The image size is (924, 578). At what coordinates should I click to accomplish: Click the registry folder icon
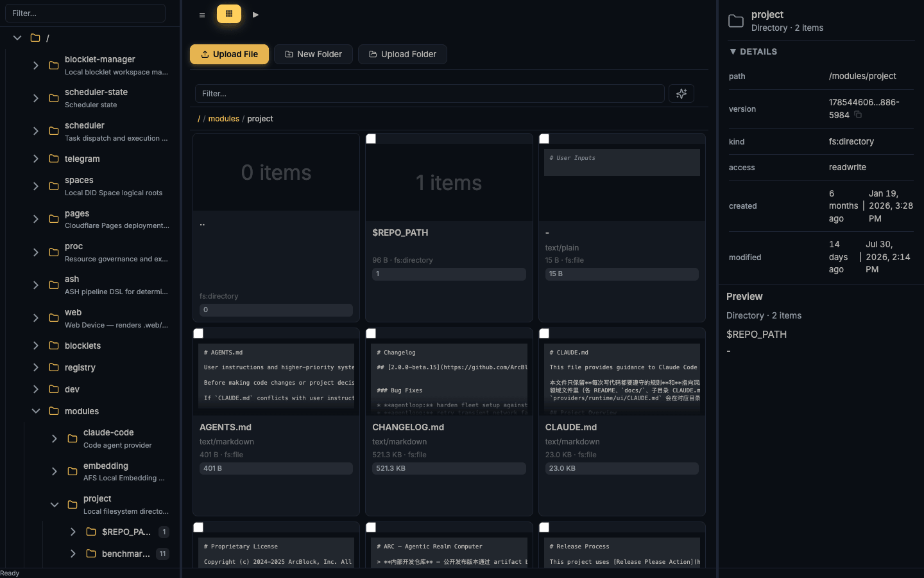tap(54, 367)
